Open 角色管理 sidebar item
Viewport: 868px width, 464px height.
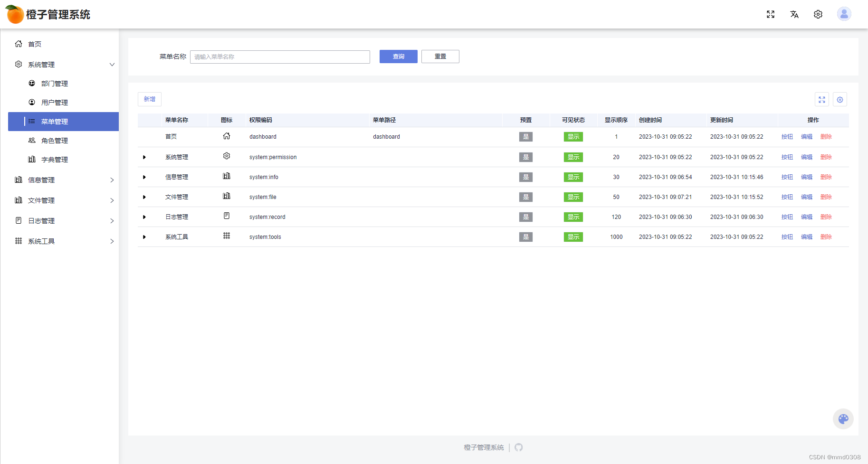63,141
